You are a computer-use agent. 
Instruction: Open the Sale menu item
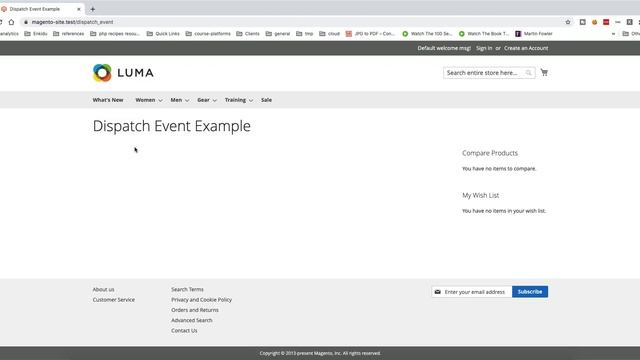click(266, 100)
